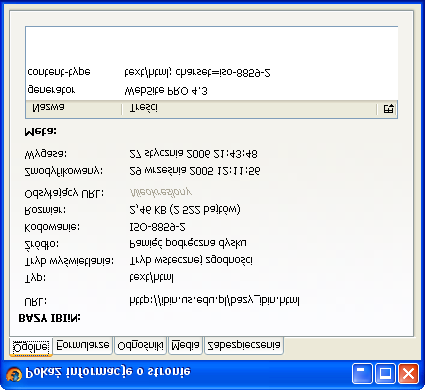Click the Typ value text/html
Viewport: 425px width, 390px height.
(x=151, y=277)
